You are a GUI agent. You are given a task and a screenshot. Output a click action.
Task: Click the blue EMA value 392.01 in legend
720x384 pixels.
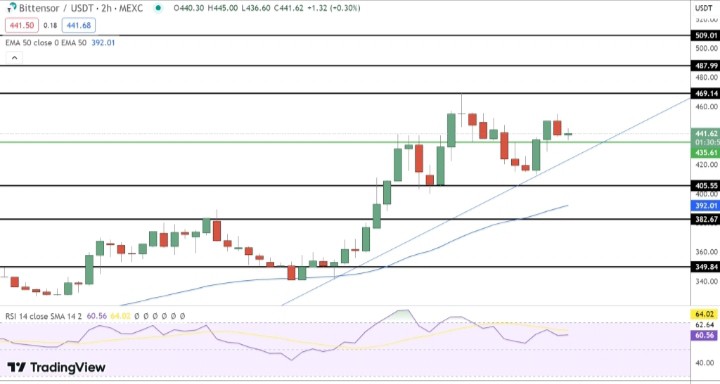click(x=104, y=43)
